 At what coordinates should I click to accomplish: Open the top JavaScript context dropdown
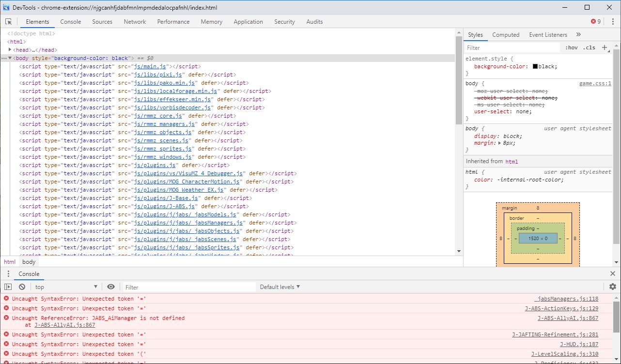pos(66,287)
